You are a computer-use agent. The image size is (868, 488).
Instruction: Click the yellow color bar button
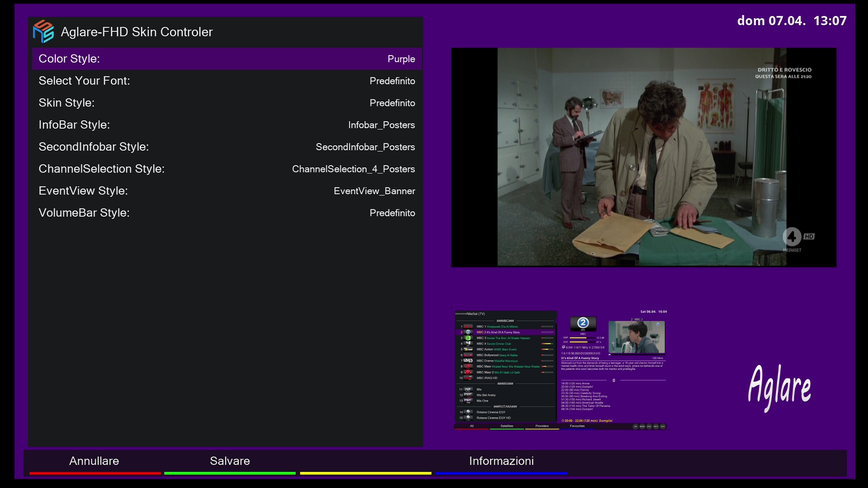365,473
